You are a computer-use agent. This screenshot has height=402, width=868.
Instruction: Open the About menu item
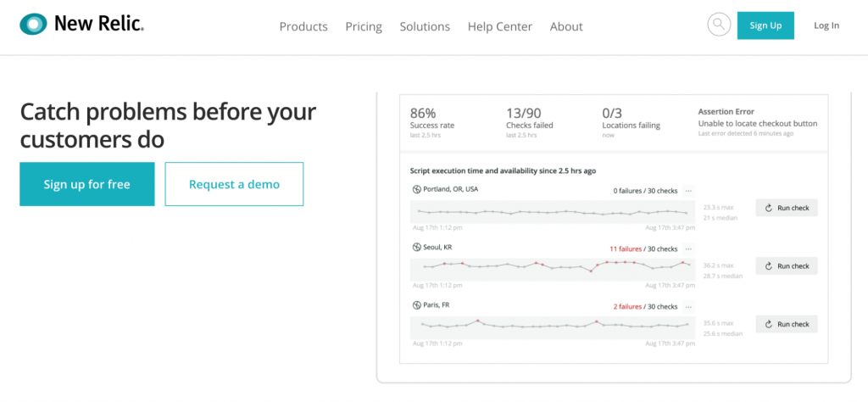pos(566,26)
